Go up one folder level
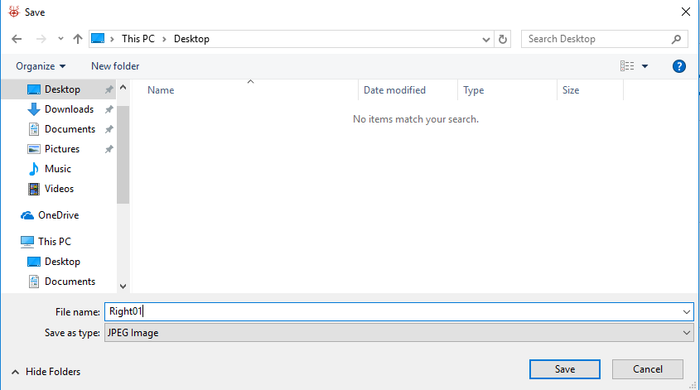700x390 pixels. (78, 39)
